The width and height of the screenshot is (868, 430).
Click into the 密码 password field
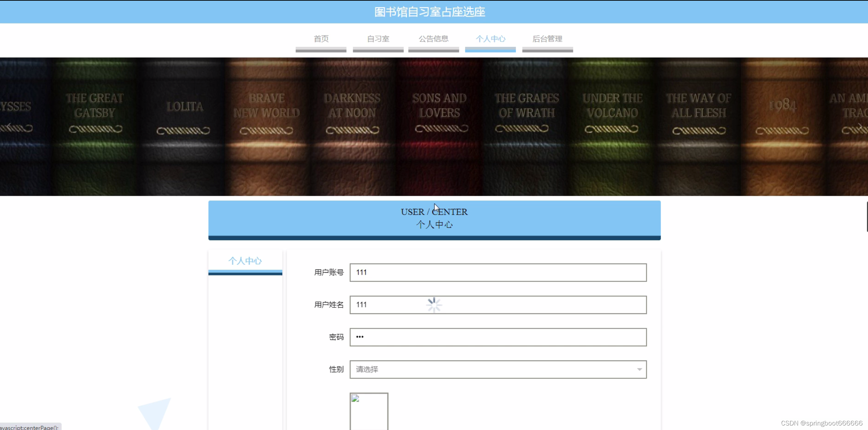498,337
